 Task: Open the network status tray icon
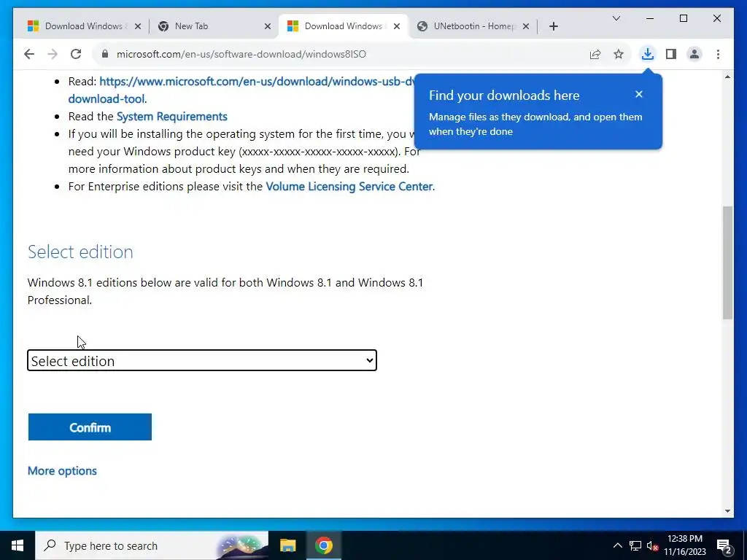click(635, 545)
